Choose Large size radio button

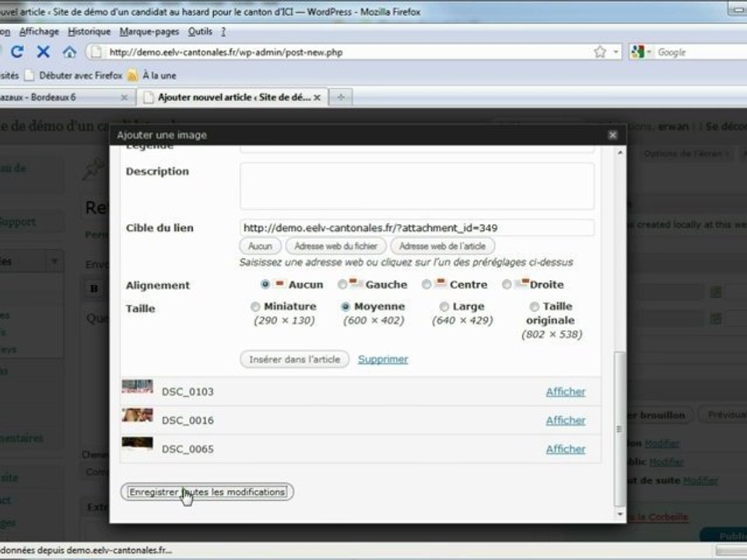[444, 306]
